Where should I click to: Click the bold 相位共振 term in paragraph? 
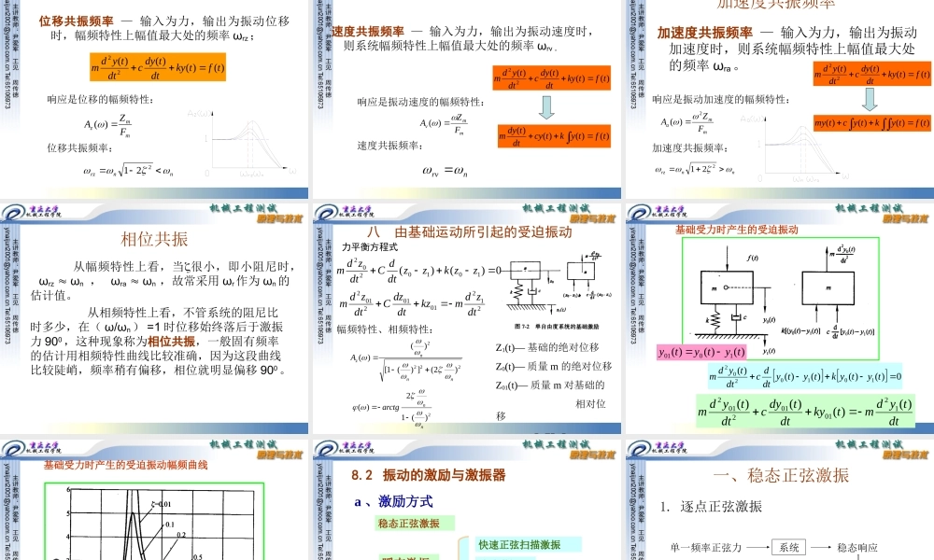(x=171, y=342)
